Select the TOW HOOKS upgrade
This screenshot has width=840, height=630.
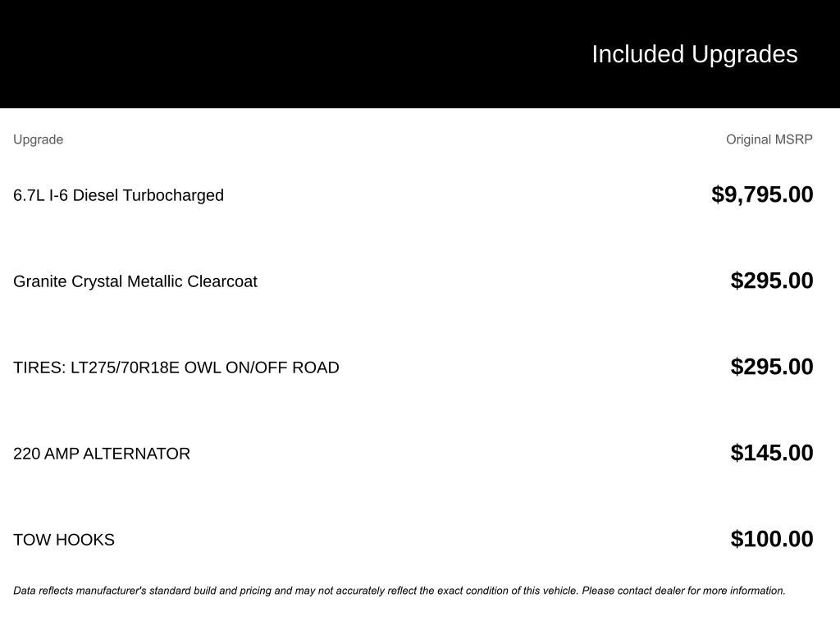(x=64, y=540)
